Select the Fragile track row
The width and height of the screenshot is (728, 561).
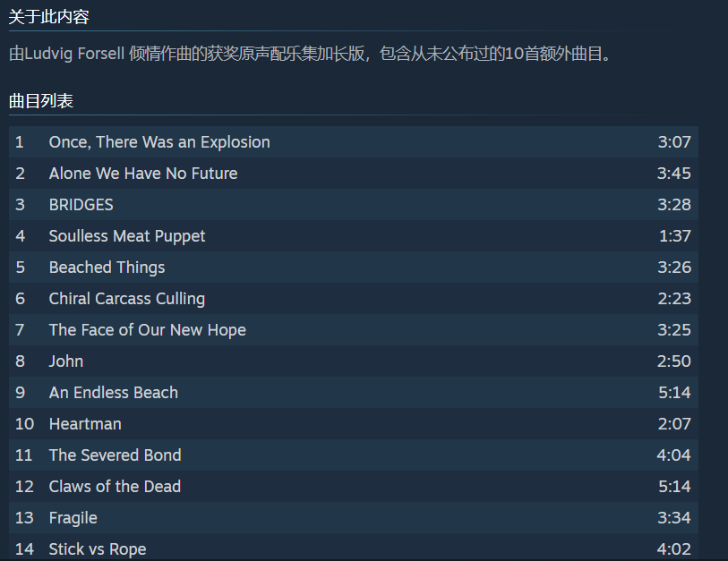(354, 518)
